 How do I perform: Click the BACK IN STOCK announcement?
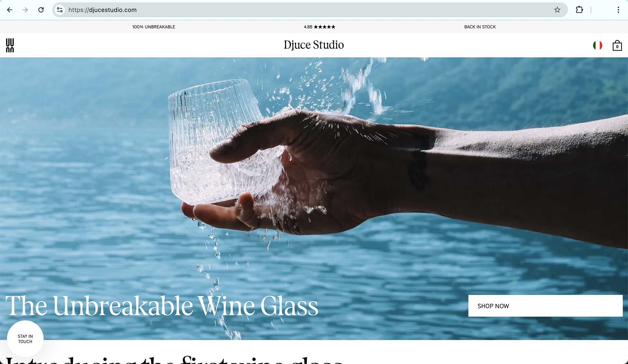point(480,27)
